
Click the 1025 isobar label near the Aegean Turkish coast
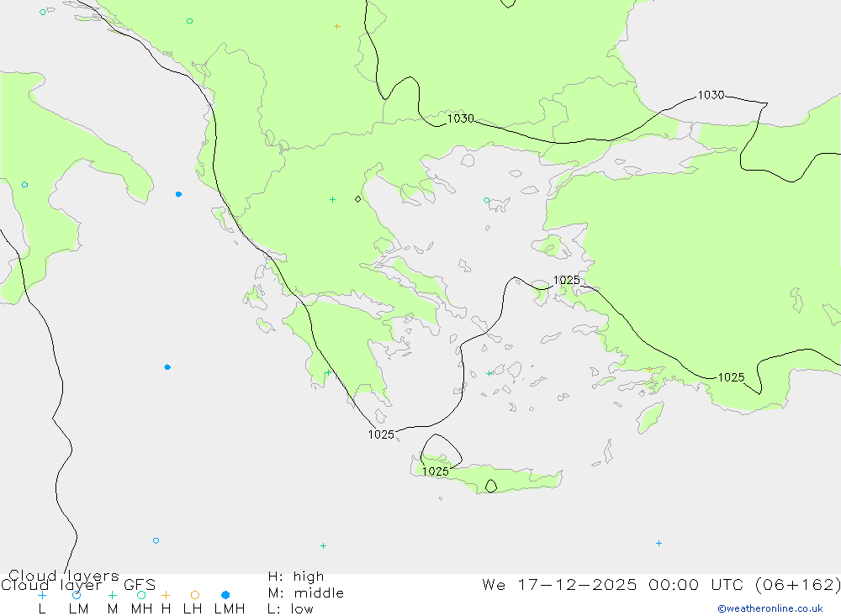pos(566,280)
